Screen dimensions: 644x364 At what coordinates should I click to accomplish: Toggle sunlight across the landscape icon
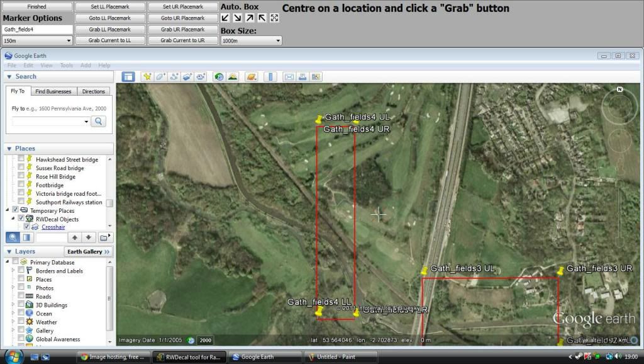point(233,77)
